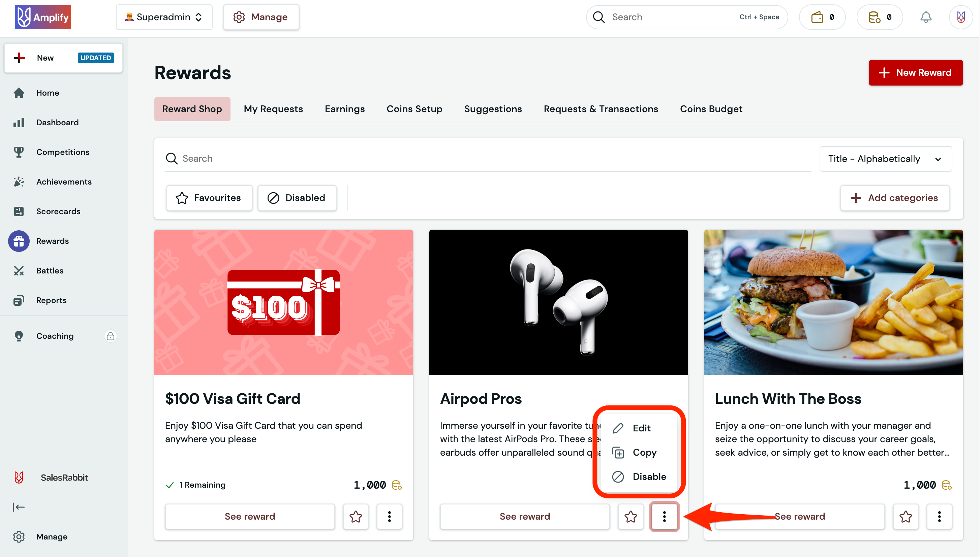Switch to the Coins Budget tab

pos(711,109)
